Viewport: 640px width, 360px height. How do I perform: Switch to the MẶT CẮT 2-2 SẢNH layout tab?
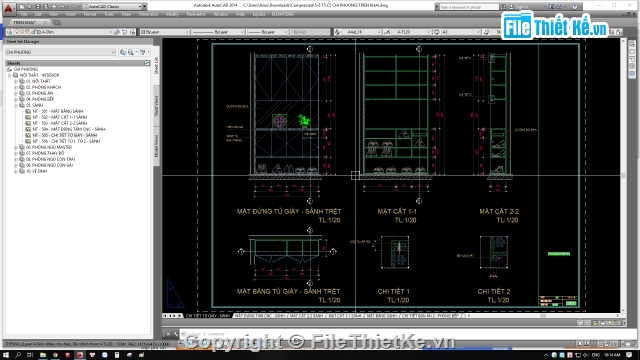pyautogui.click(x=306, y=316)
